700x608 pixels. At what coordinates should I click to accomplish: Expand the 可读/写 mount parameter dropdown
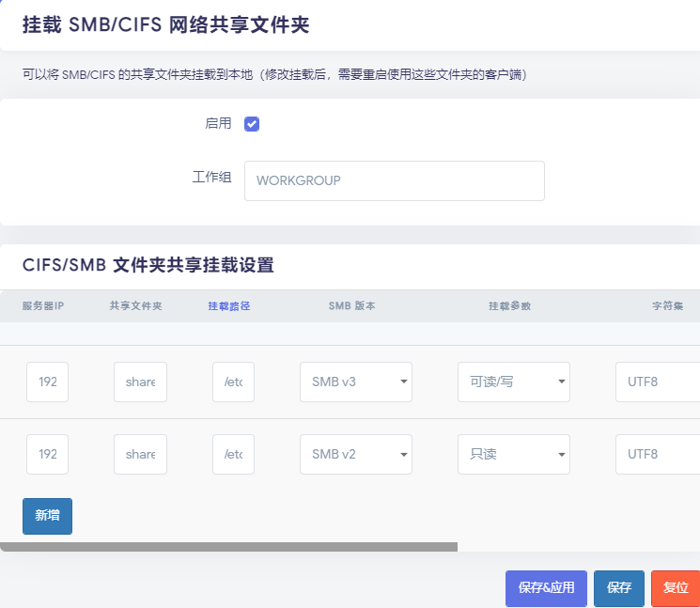(x=513, y=382)
